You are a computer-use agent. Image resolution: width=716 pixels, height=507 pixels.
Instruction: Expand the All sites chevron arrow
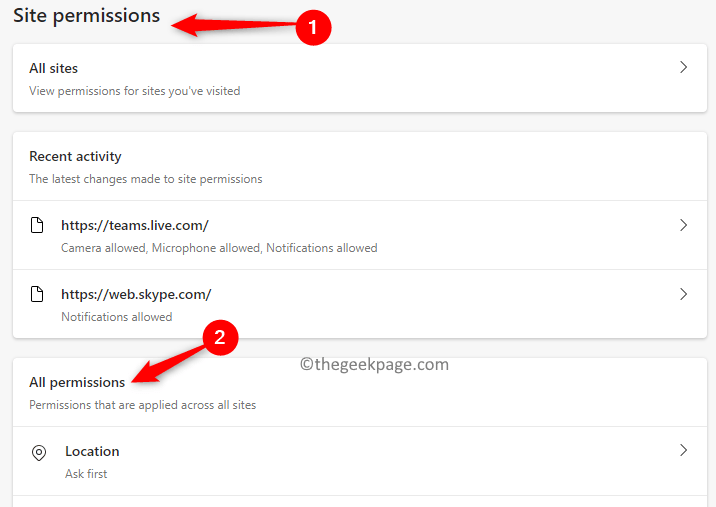pyautogui.click(x=683, y=68)
